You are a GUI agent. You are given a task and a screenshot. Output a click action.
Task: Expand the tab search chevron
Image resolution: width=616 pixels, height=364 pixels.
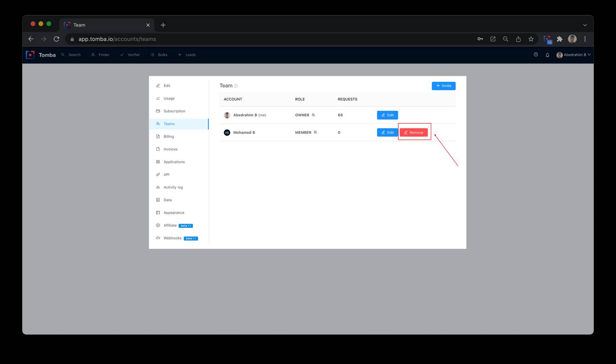[585, 25]
